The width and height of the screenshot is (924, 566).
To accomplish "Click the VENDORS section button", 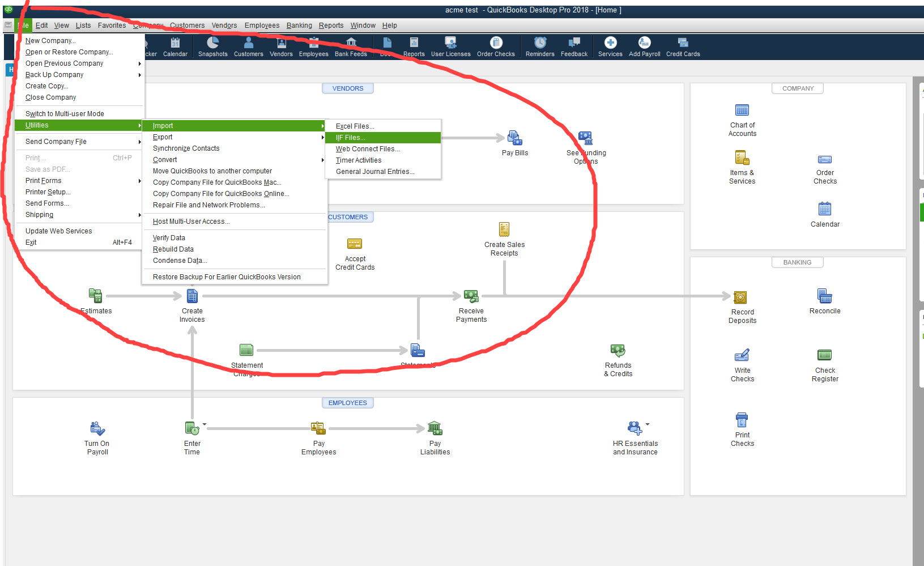I will pyautogui.click(x=348, y=88).
